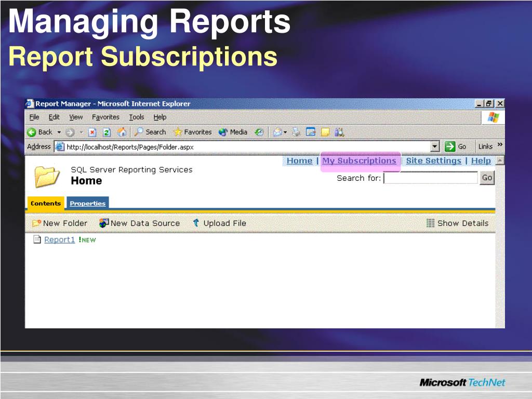Click the Report1 document icon
The height and width of the screenshot is (399, 532).
click(37, 240)
